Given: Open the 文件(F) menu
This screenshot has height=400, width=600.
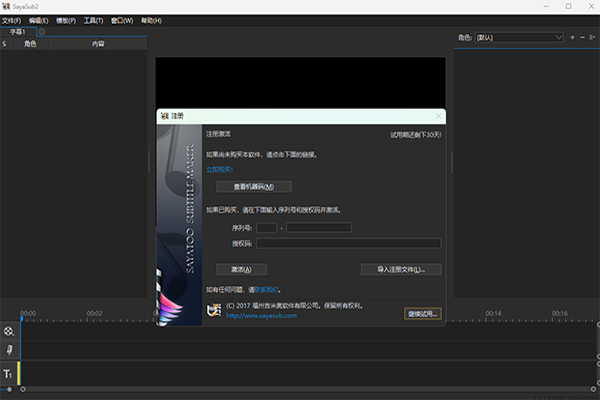Looking at the screenshot, I should [11, 21].
